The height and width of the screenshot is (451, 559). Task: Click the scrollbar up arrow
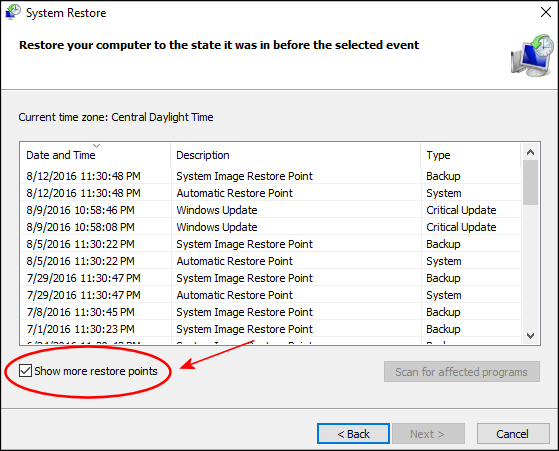[530, 153]
